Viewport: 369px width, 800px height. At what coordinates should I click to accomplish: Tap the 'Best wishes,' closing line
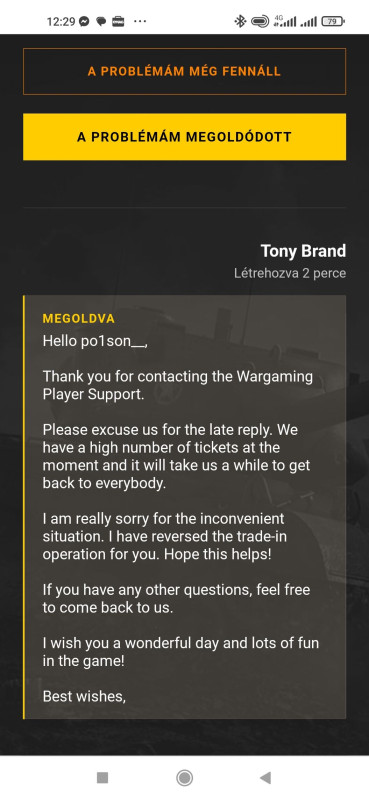84,696
